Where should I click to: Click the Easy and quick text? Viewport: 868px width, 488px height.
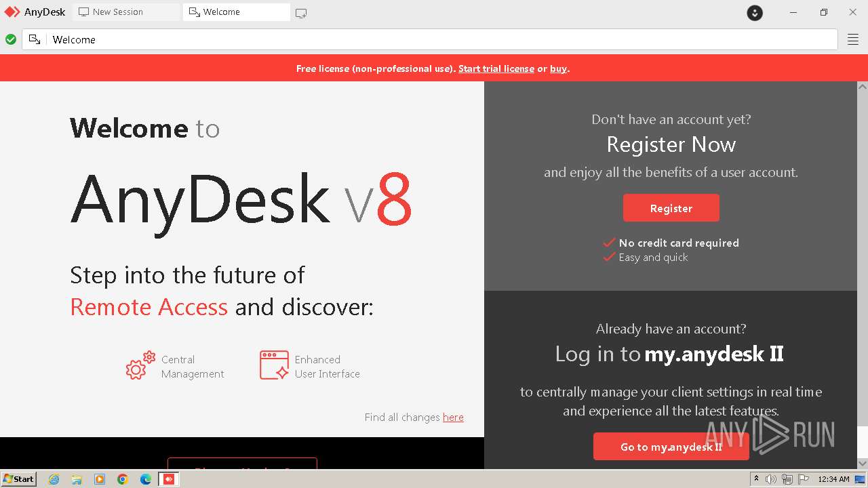pyautogui.click(x=653, y=258)
